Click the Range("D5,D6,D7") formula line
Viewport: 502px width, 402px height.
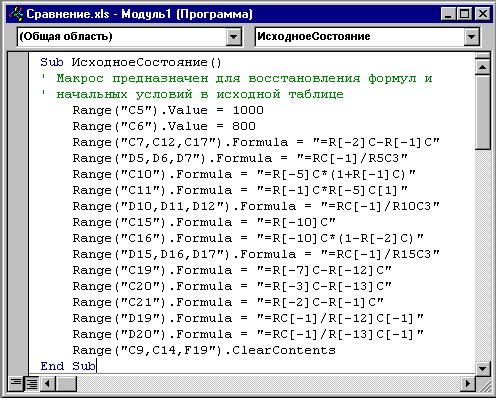[x=240, y=158]
